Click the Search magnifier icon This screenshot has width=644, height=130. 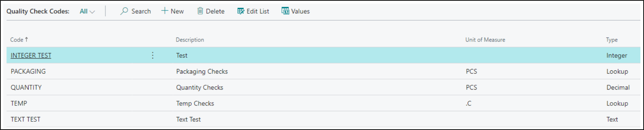[x=124, y=11]
